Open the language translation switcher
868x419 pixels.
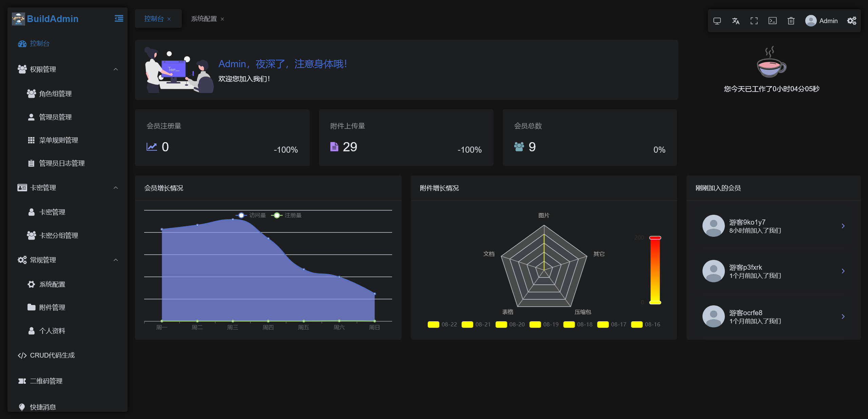click(735, 21)
